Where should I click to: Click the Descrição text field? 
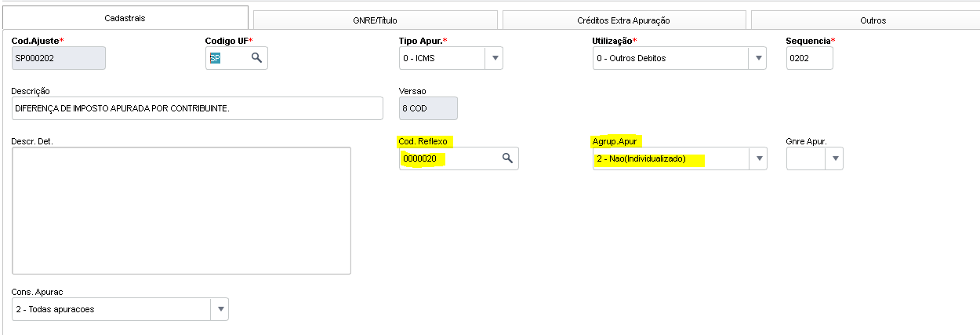[198, 108]
